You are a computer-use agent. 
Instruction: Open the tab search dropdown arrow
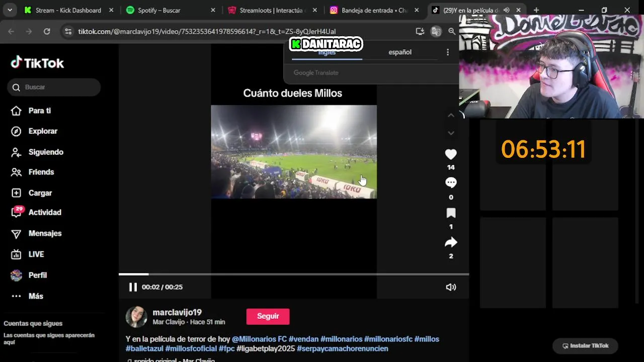click(10, 10)
